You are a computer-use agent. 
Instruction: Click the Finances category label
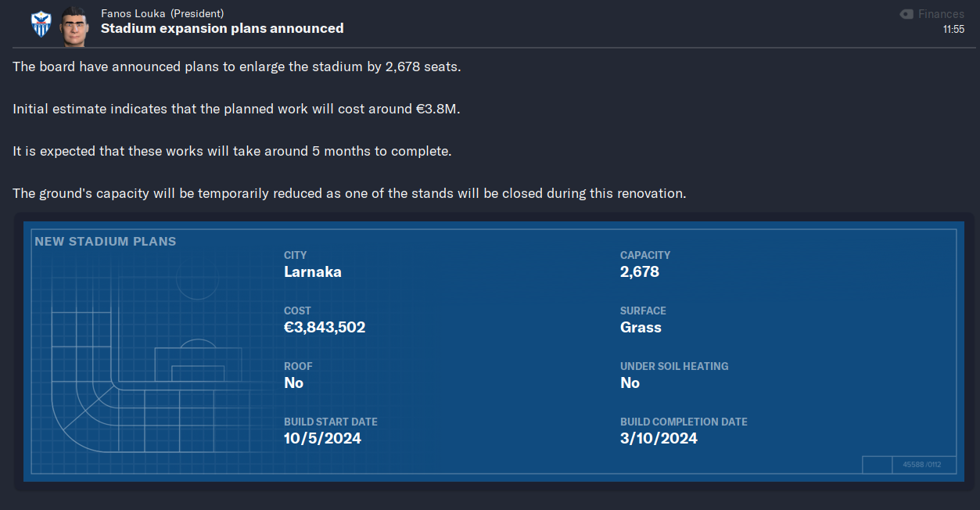pyautogui.click(x=941, y=14)
